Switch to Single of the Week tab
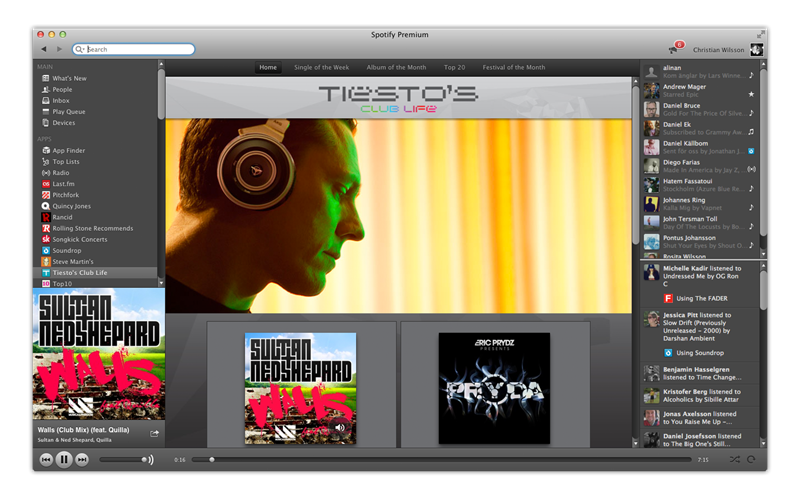Viewport: 800px width, 500px height. (x=322, y=67)
